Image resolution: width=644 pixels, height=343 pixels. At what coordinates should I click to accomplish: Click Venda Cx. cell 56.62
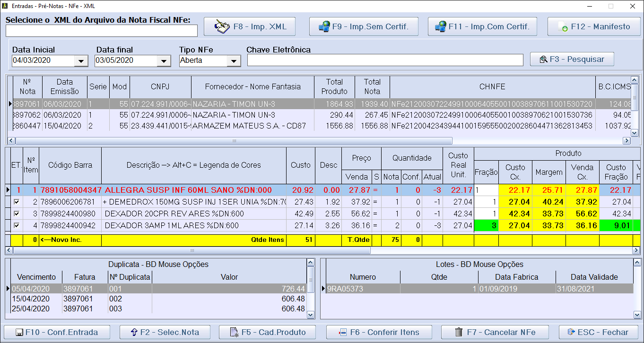click(x=582, y=214)
